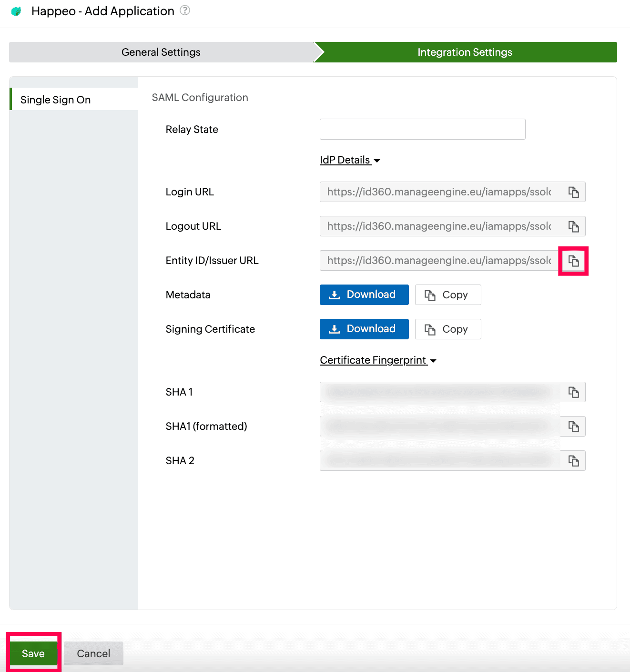Go to General Settings step
Screen dimensions: 630x672
coord(161,52)
